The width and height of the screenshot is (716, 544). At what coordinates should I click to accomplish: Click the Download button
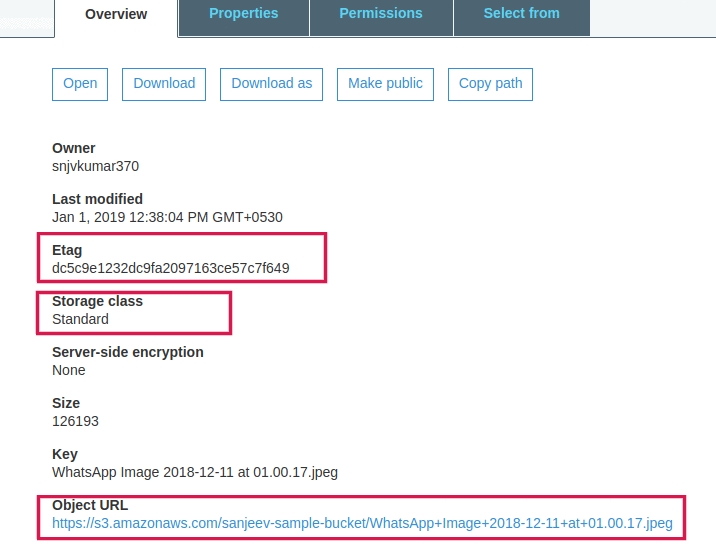(164, 84)
